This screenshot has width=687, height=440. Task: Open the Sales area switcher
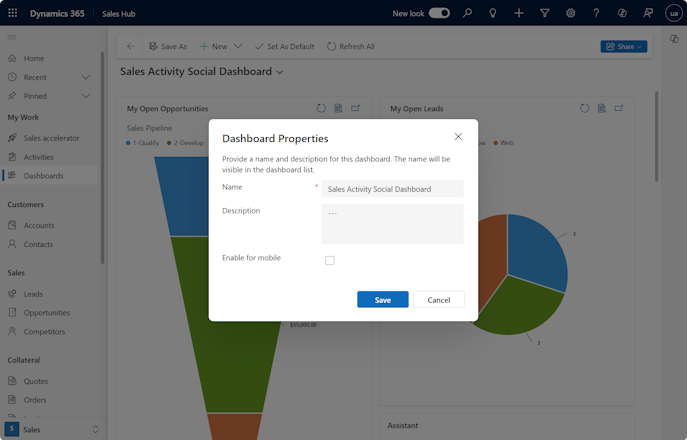click(52, 429)
